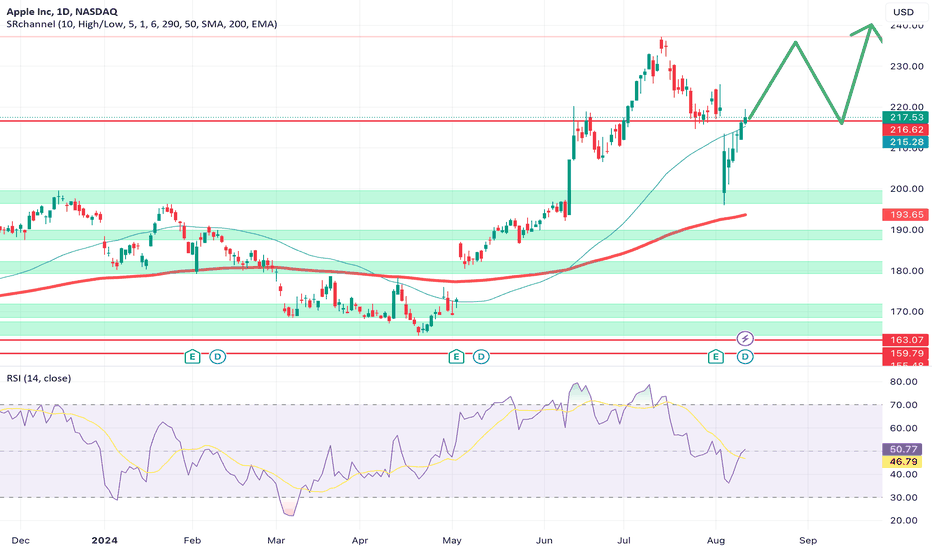Click the Mar label on time axis
The height and width of the screenshot is (550, 932).
tap(276, 540)
